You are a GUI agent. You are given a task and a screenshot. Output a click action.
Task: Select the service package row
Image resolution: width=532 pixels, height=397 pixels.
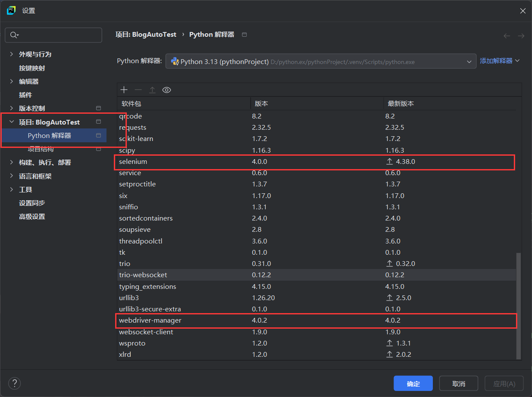[316, 173]
